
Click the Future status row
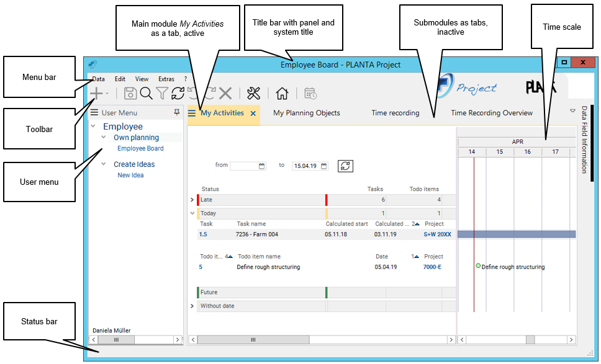(x=326, y=293)
